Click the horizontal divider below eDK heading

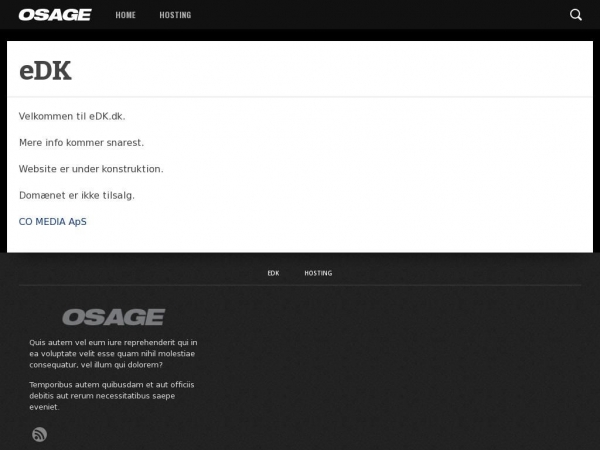[300, 96]
